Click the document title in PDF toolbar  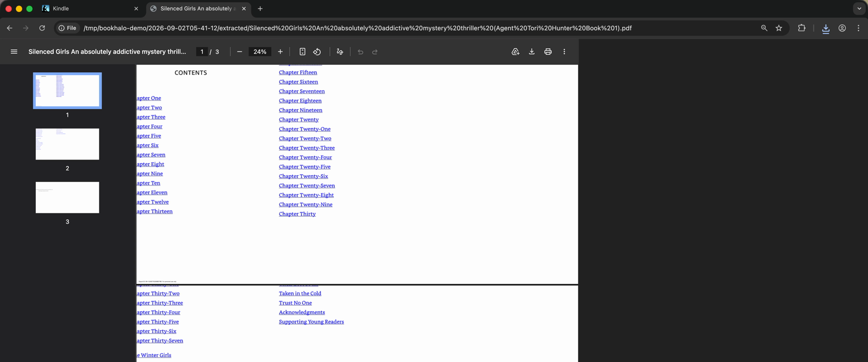(x=107, y=52)
